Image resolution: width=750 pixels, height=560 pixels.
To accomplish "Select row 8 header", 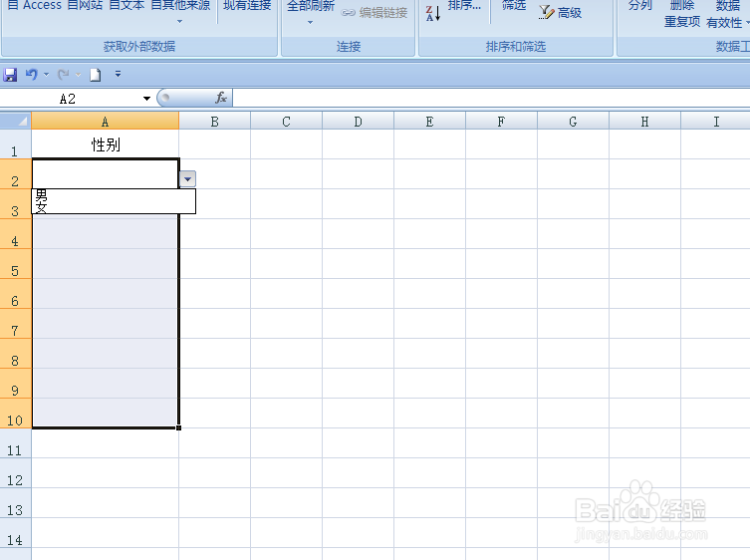I will [15, 354].
